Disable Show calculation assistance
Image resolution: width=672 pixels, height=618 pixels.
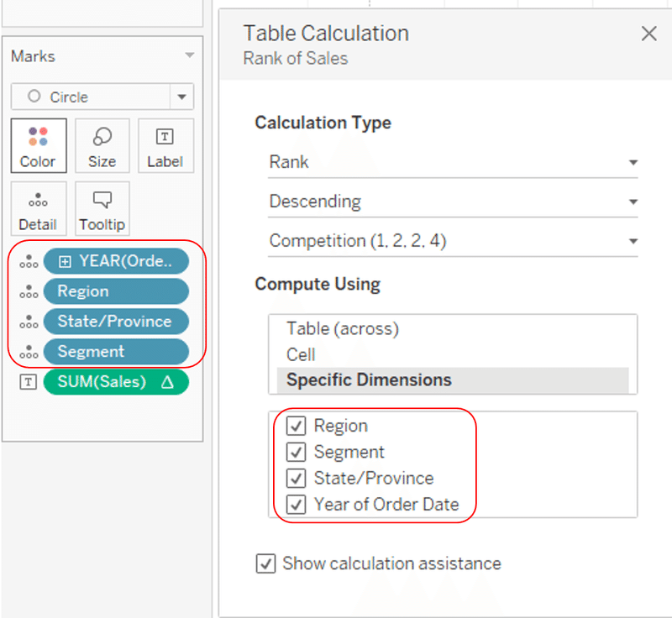[x=265, y=563]
